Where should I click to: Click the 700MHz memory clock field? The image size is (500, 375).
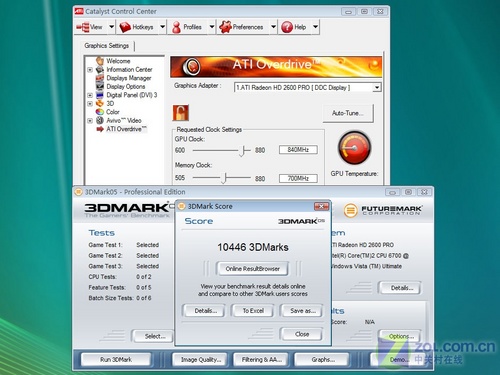pyautogui.click(x=298, y=178)
